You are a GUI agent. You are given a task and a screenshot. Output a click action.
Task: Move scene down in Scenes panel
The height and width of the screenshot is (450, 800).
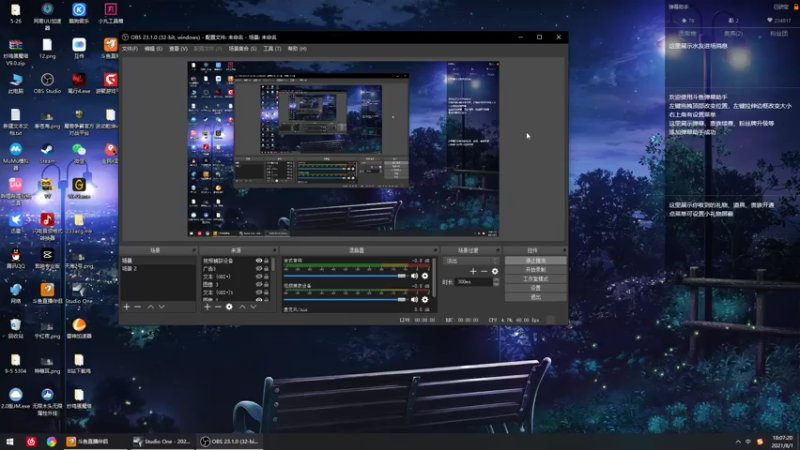tap(161, 307)
